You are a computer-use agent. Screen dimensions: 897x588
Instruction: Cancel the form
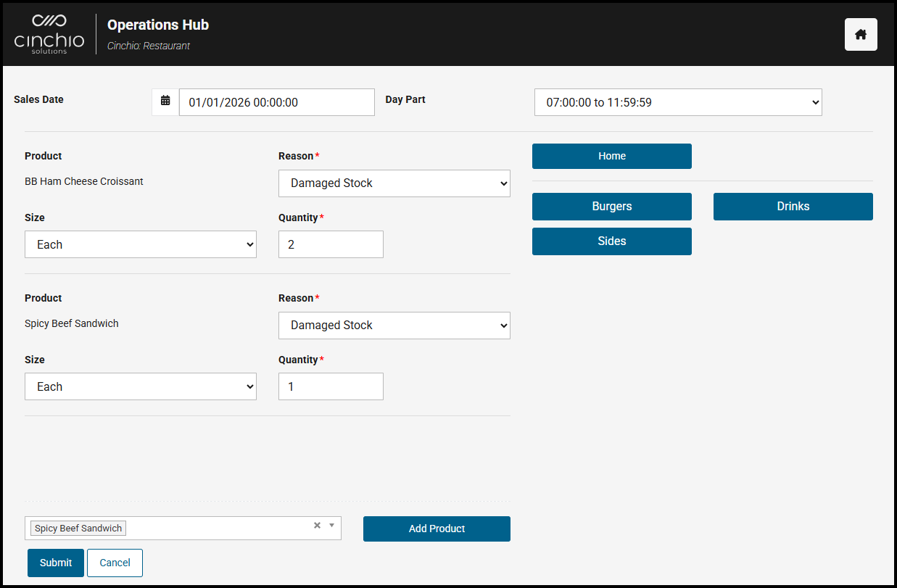tap(115, 563)
